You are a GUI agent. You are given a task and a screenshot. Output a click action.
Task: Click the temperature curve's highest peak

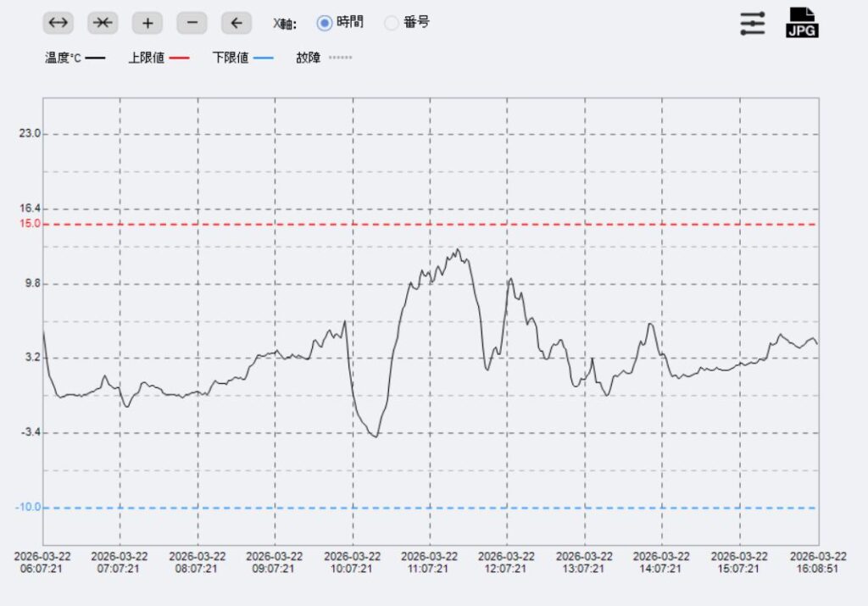click(x=458, y=249)
